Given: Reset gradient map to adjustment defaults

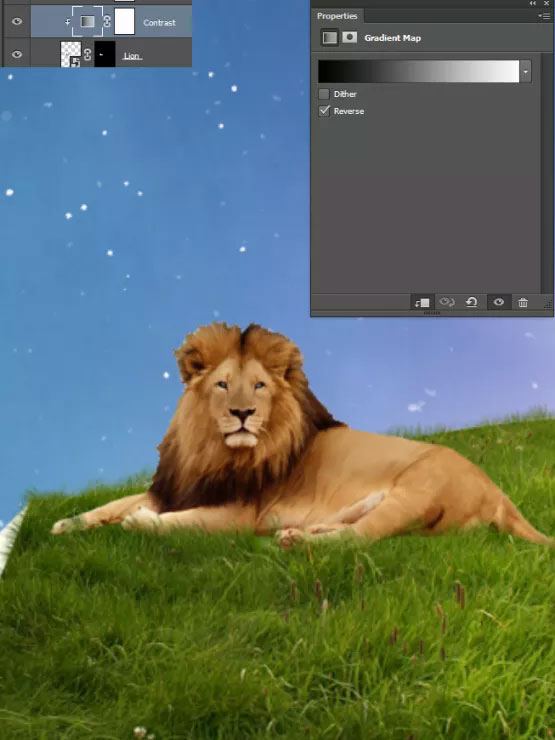Looking at the screenshot, I should 471,302.
